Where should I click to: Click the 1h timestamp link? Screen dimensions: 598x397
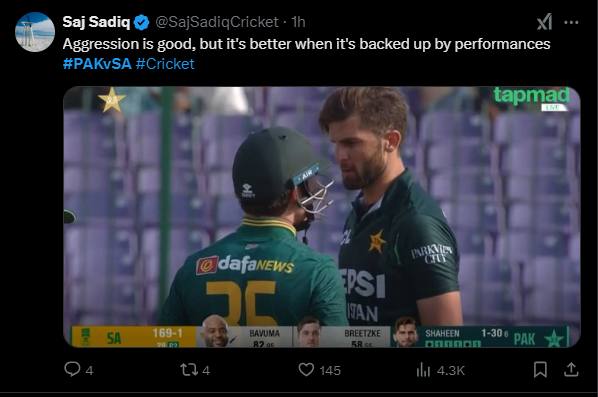298,22
